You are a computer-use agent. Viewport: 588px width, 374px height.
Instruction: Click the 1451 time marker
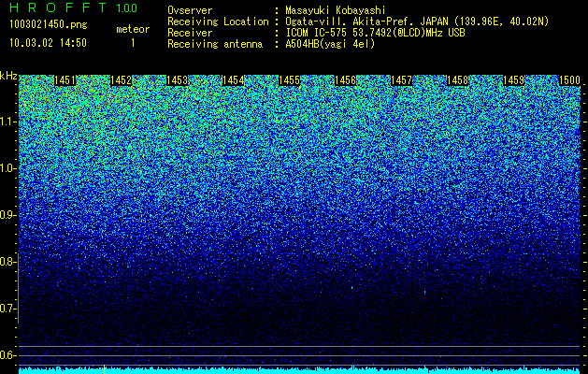pyautogui.click(x=65, y=80)
